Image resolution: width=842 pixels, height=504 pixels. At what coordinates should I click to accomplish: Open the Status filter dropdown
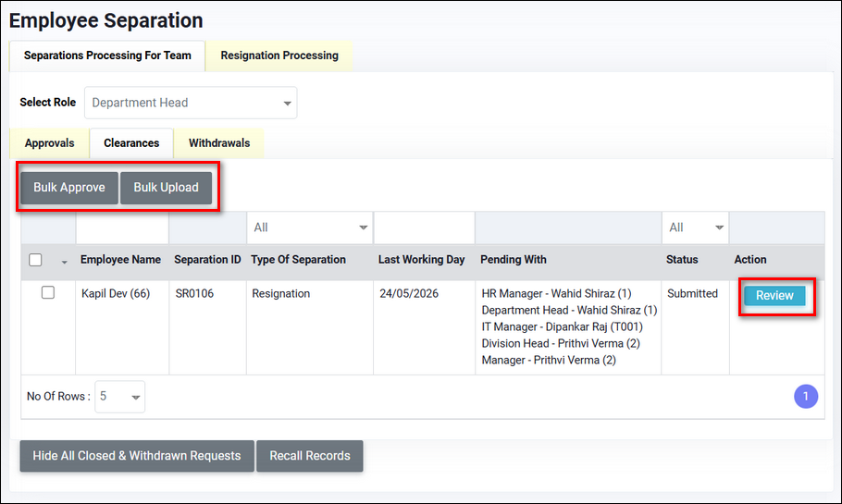point(695,227)
